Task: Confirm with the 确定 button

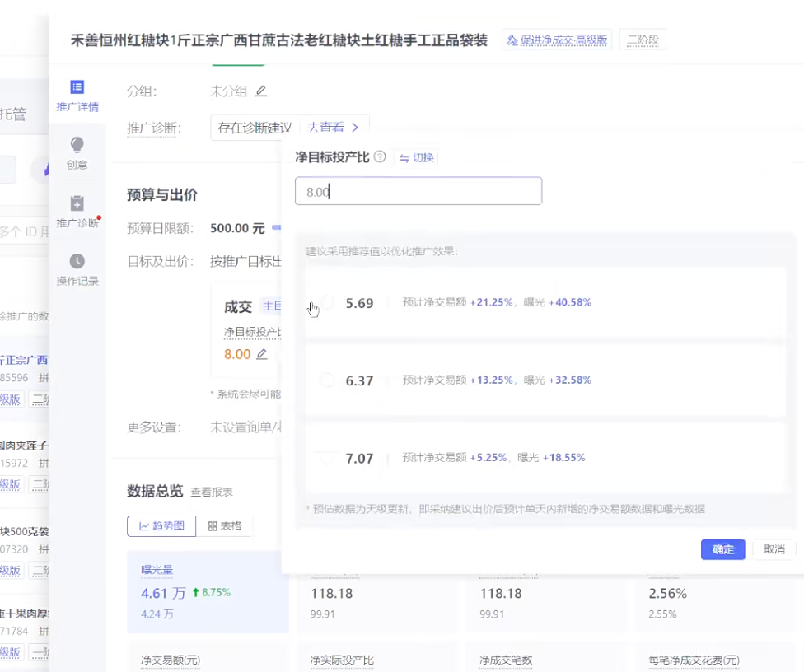Action: coord(723,549)
